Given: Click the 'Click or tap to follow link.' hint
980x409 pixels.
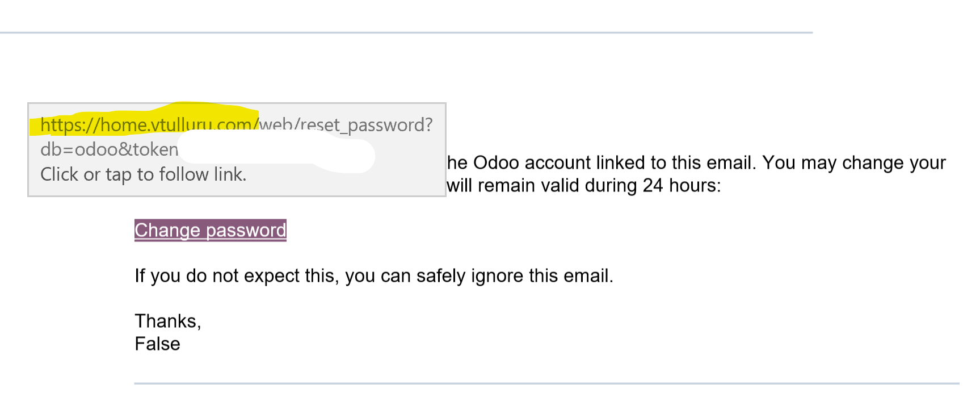Looking at the screenshot, I should point(144,174).
